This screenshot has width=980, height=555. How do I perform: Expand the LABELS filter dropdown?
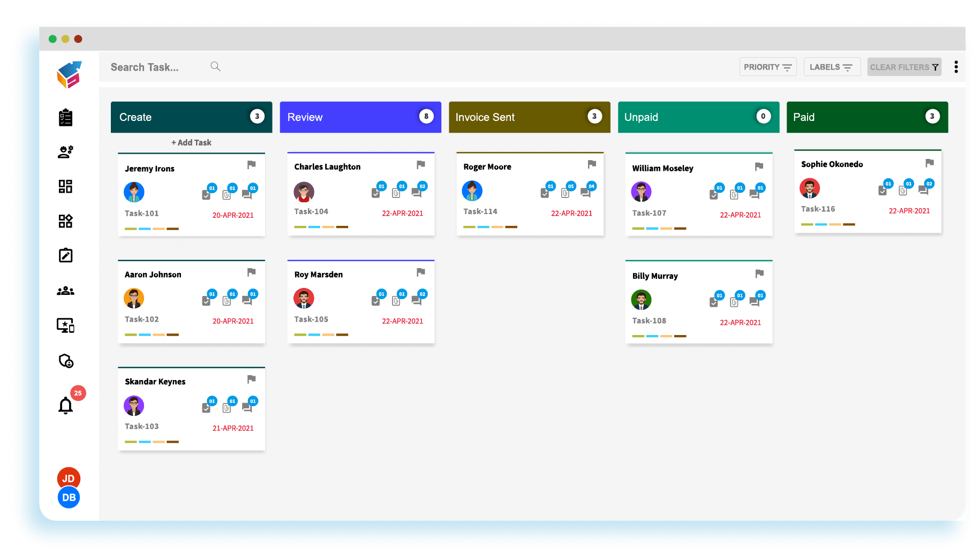[831, 67]
